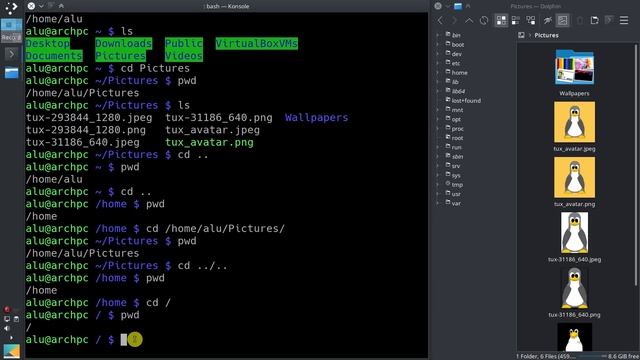Open the Konsole window menu chevron
Viewport: 640px width, 360px height.
41,6
